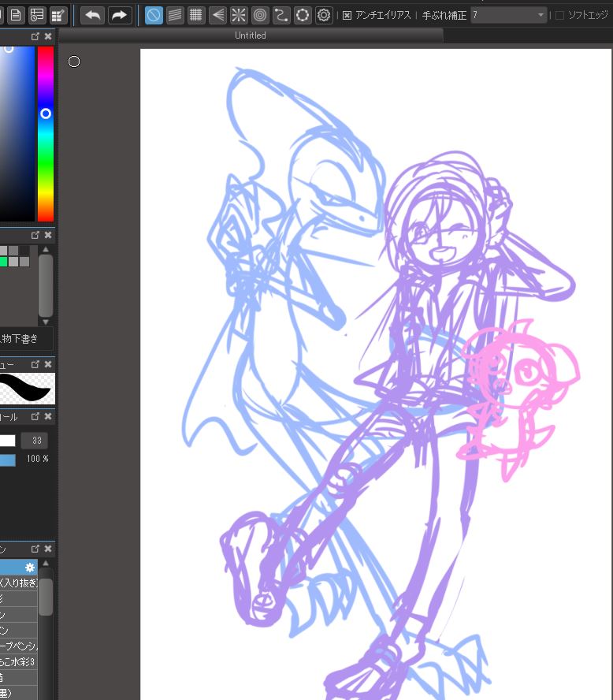Select the brush ending in (入り抜き)
The height and width of the screenshot is (700, 613).
pyautogui.click(x=19, y=583)
